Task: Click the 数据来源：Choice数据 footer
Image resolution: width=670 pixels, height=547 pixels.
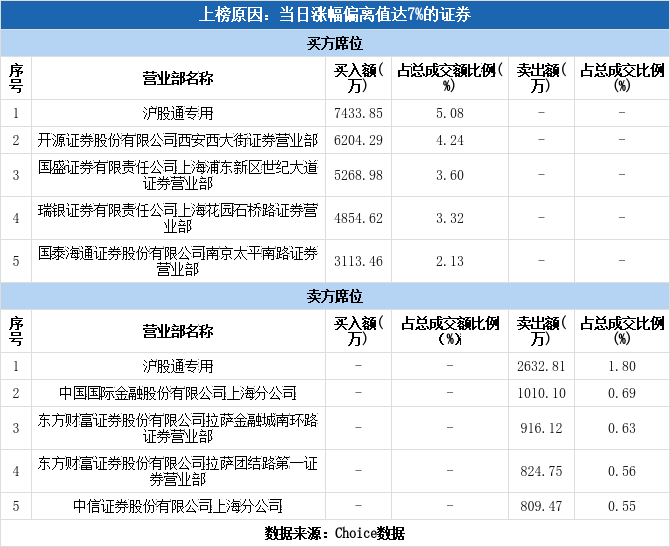Action: point(335,533)
